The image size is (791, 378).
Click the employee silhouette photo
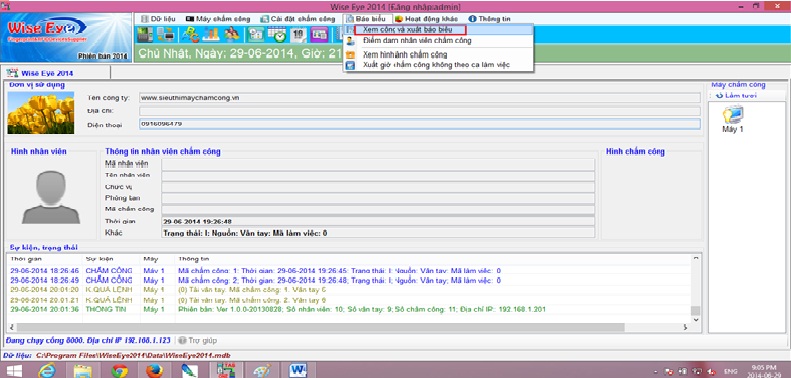point(50,197)
